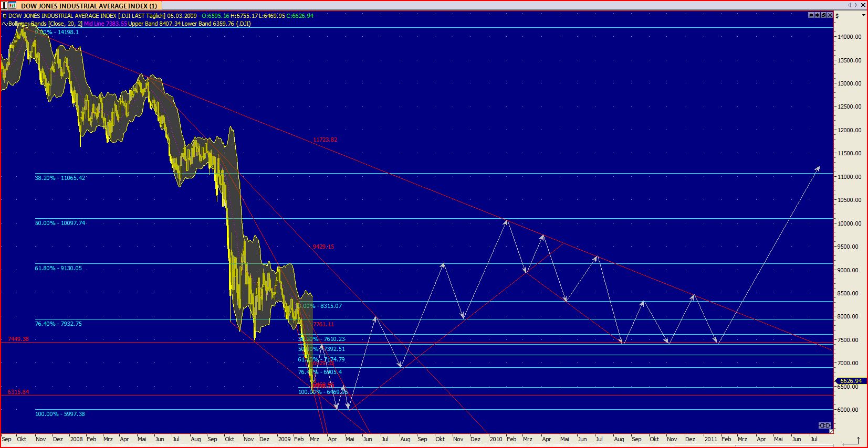Click the red 9429.15 trendline label
The width and height of the screenshot is (868, 448).
(x=323, y=247)
